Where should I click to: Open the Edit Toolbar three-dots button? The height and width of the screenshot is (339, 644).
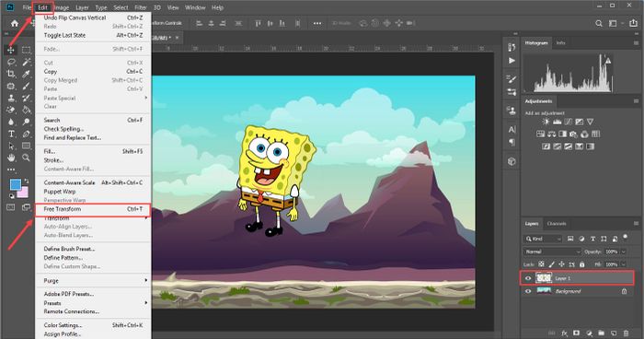point(11,169)
